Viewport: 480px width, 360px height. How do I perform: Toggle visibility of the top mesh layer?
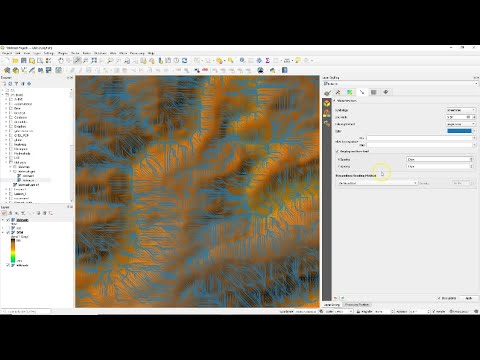8,220
